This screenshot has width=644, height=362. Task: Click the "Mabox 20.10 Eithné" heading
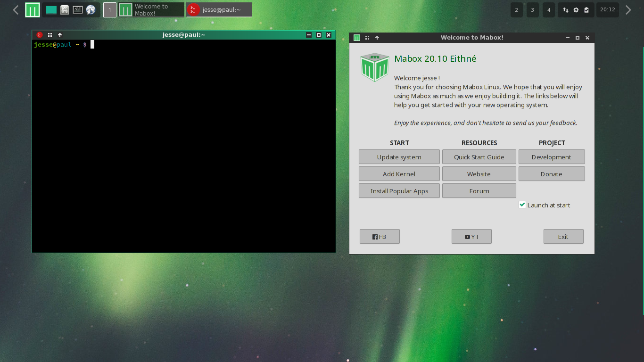(435, 59)
